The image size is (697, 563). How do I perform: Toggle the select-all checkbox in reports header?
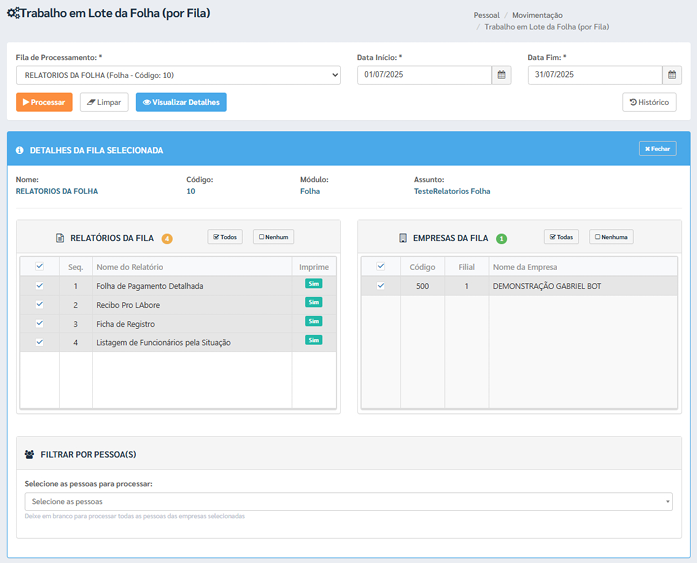pos(39,267)
